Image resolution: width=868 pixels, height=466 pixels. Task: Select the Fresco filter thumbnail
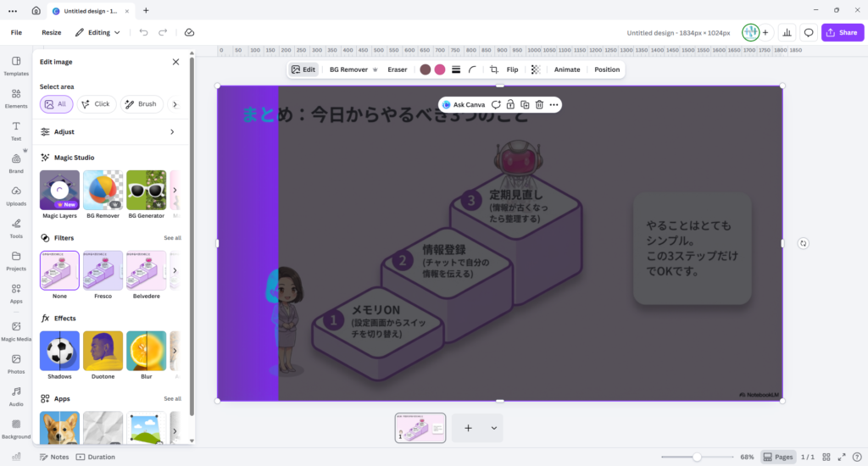click(103, 270)
